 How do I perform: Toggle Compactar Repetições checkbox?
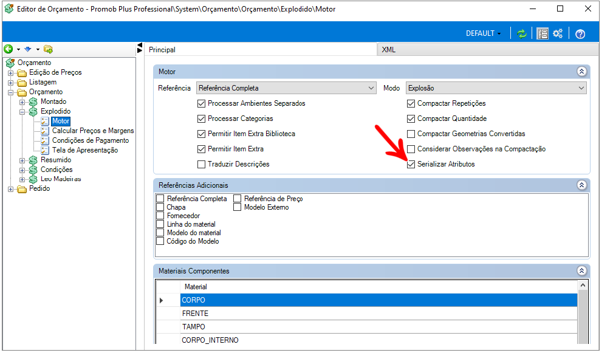(x=411, y=103)
